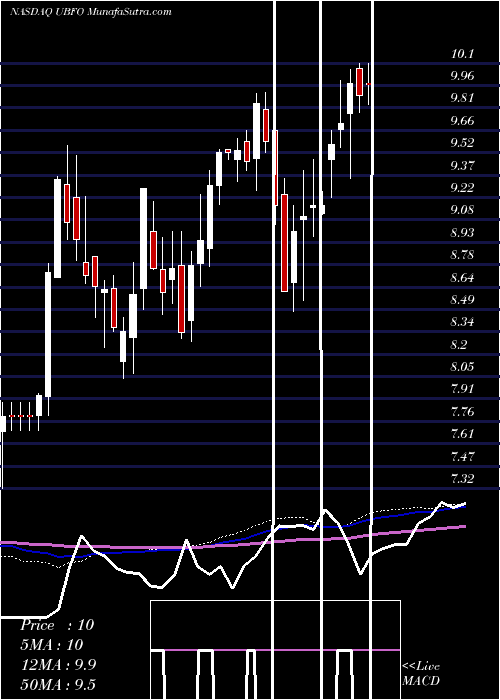
Task: Click the 7.91 price axis label
Action: point(462,389)
